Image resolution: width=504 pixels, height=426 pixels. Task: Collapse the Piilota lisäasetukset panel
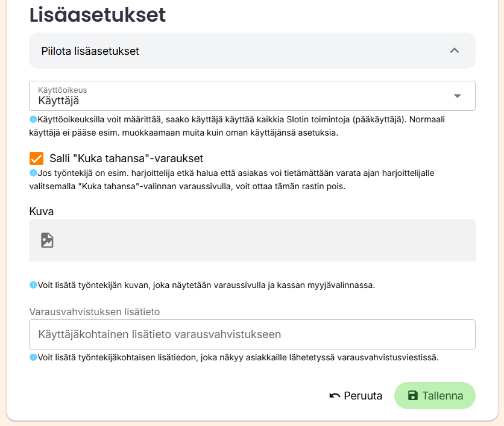tap(252, 51)
